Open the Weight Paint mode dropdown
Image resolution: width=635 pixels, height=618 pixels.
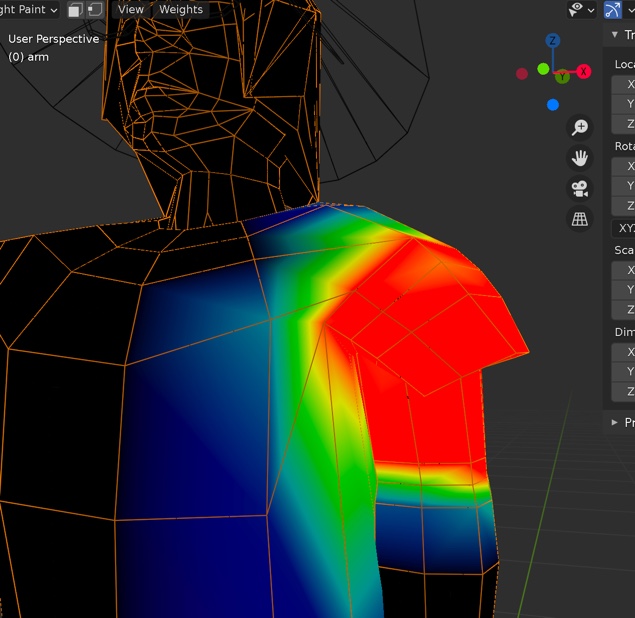(x=28, y=9)
